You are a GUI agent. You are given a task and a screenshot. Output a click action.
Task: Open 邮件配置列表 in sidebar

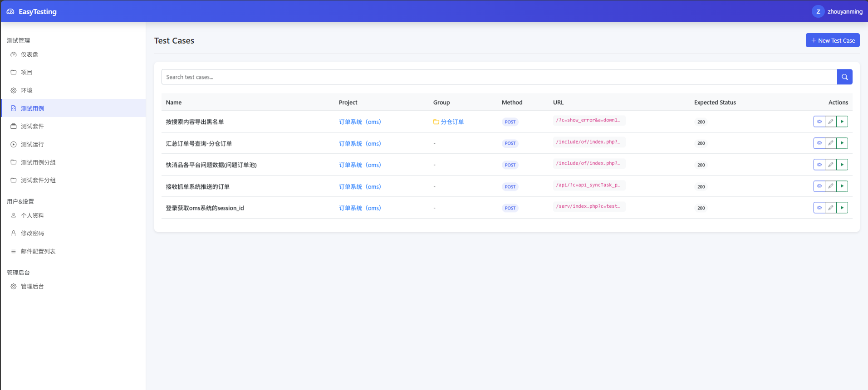[x=73, y=251]
